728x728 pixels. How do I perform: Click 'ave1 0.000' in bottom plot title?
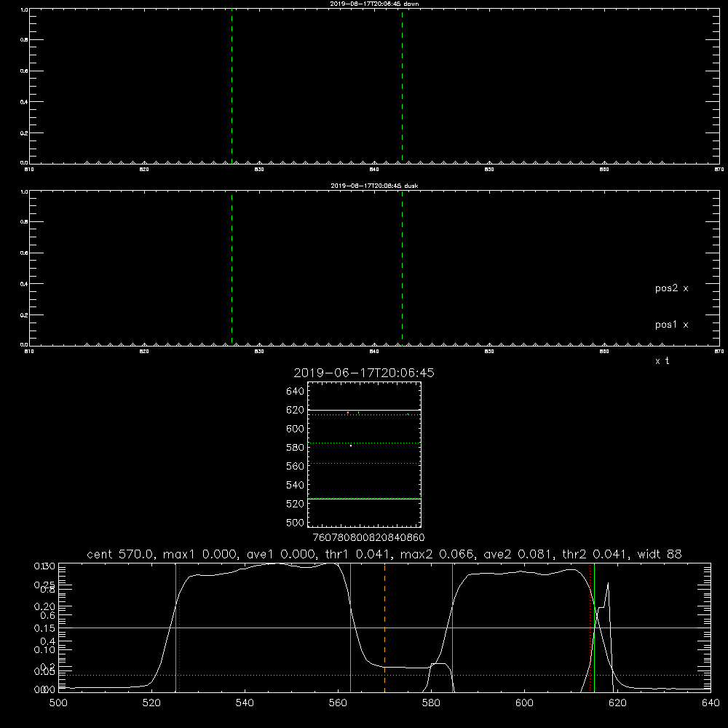(x=282, y=554)
